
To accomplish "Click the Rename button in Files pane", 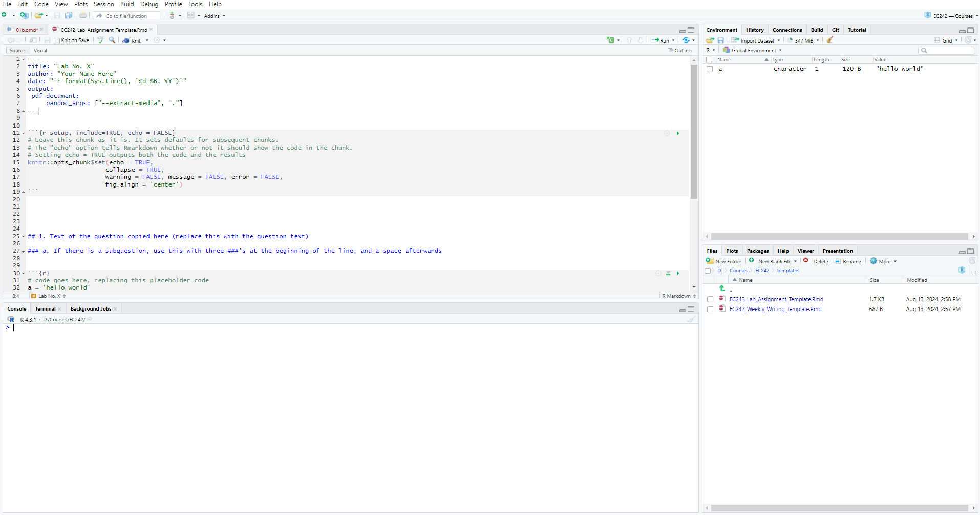I will [x=847, y=261].
